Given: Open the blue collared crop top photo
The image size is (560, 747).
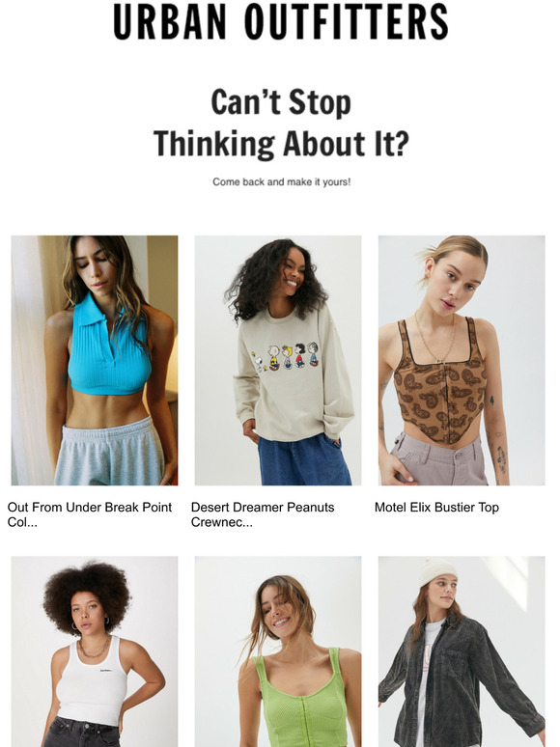Looking at the screenshot, I should pos(95,360).
